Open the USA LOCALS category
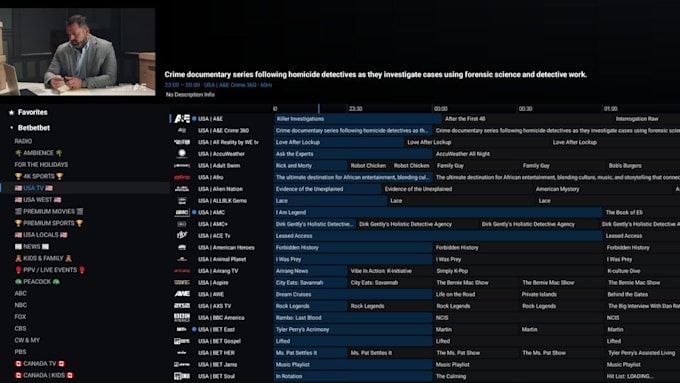This screenshot has width=680, height=383. [41, 235]
